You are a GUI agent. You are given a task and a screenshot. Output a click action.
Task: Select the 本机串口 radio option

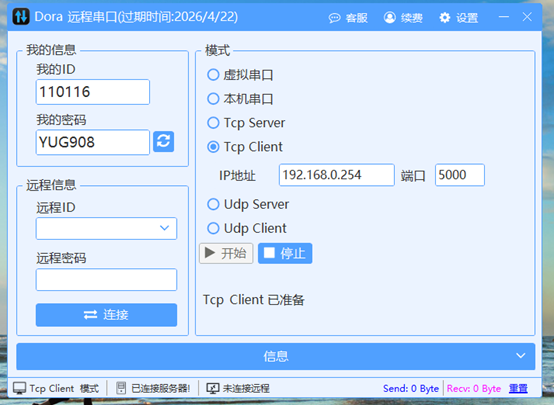click(x=213, y=99)
